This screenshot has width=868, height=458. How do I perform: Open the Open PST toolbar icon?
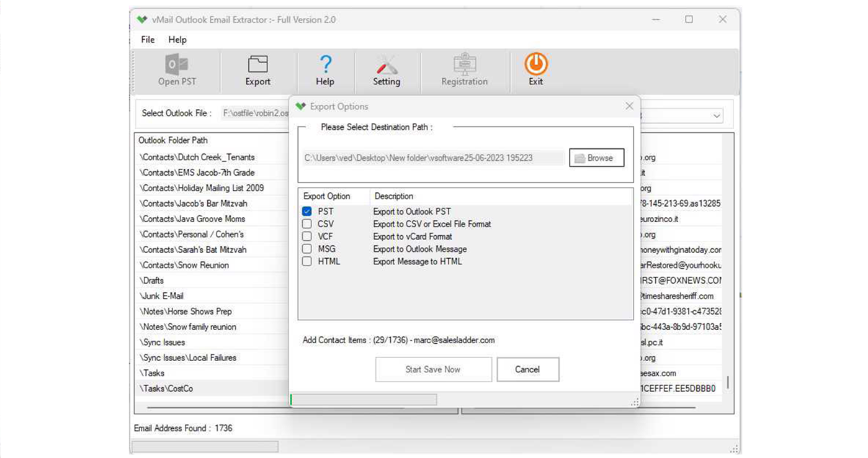click(x=177, y=65)
